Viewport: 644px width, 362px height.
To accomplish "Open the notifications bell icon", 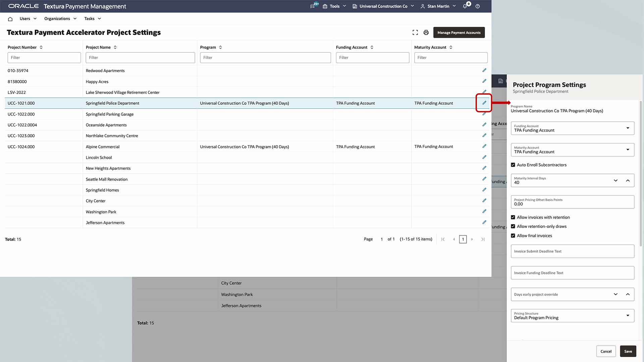I will pos(465,6).
